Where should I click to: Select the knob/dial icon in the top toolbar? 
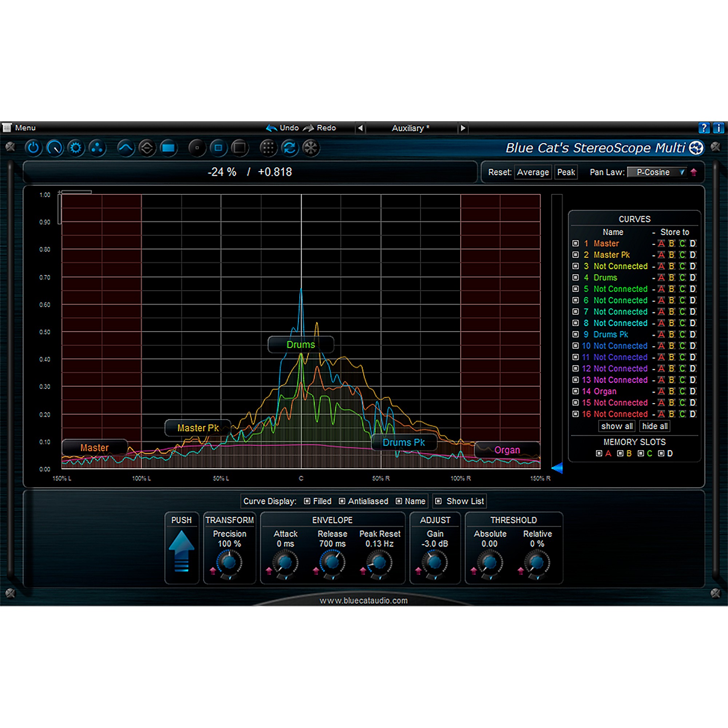55,148
